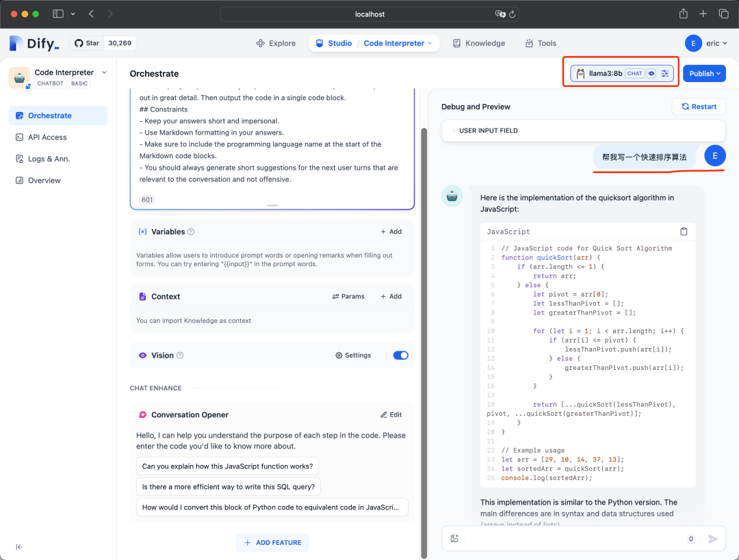Screen dimensions: 739x560
Task: Switch to the Studio tab
Action: point(334,43)
